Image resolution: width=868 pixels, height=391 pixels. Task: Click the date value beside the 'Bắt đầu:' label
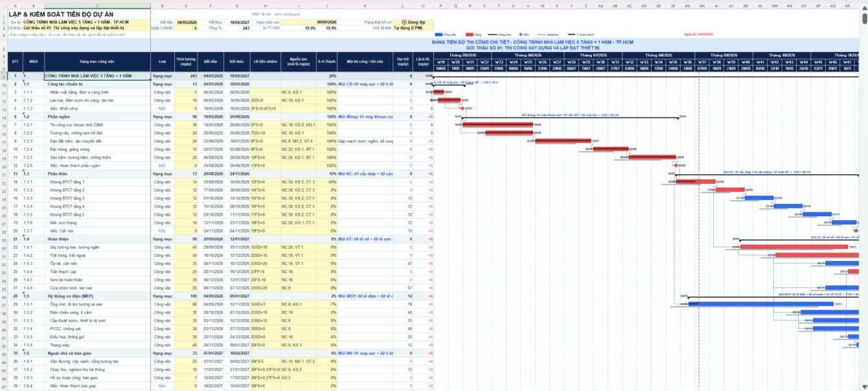(x=186, y=22)
